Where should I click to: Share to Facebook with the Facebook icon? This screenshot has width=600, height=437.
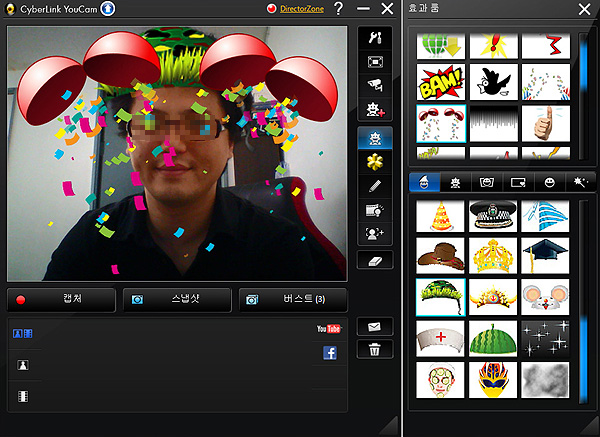[x=329, y=352]
